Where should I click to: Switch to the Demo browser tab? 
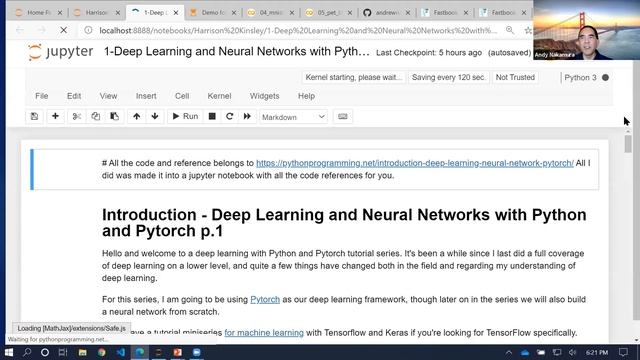click(213, 13)
